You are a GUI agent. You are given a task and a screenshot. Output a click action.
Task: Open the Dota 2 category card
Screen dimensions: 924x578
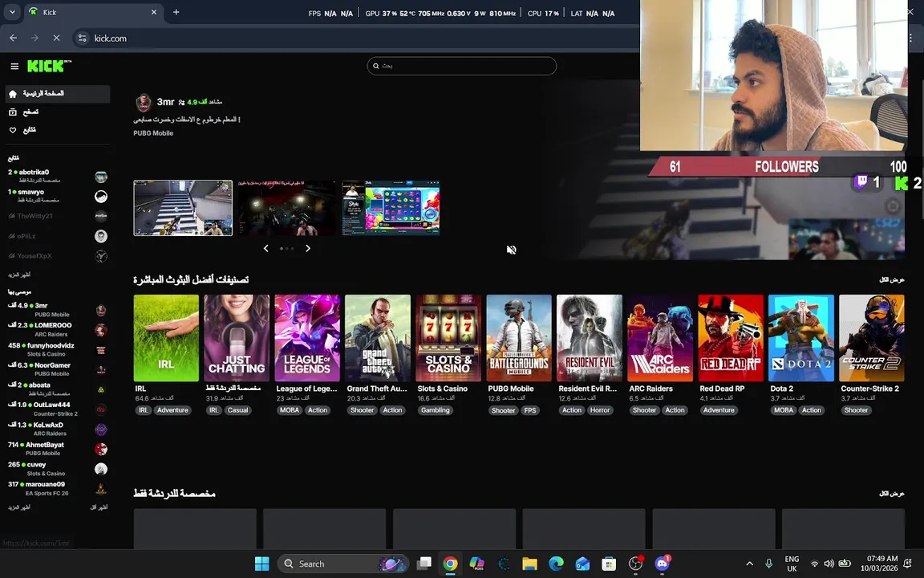click(x=800, y=338)
